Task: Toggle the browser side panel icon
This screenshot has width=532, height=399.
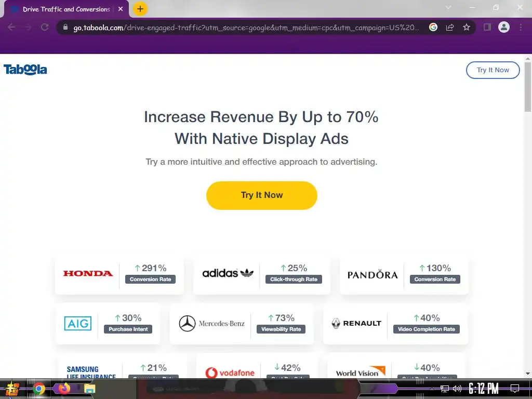Action: 487,27
